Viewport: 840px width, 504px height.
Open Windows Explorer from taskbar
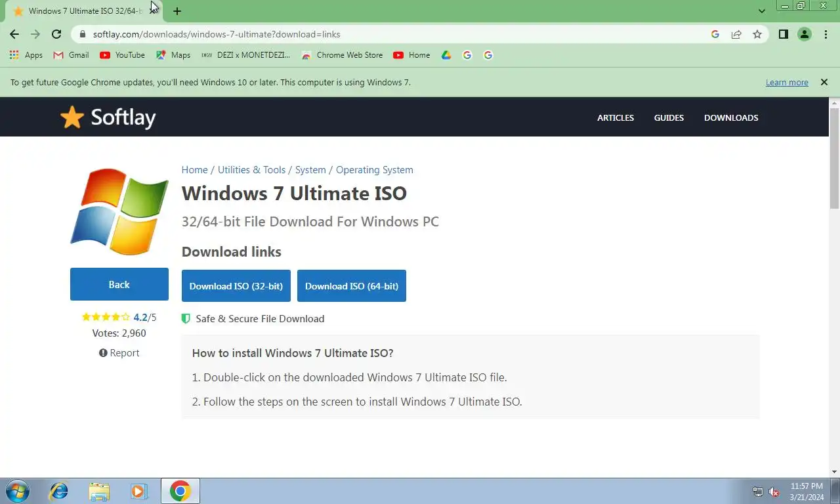click(99, 491)
